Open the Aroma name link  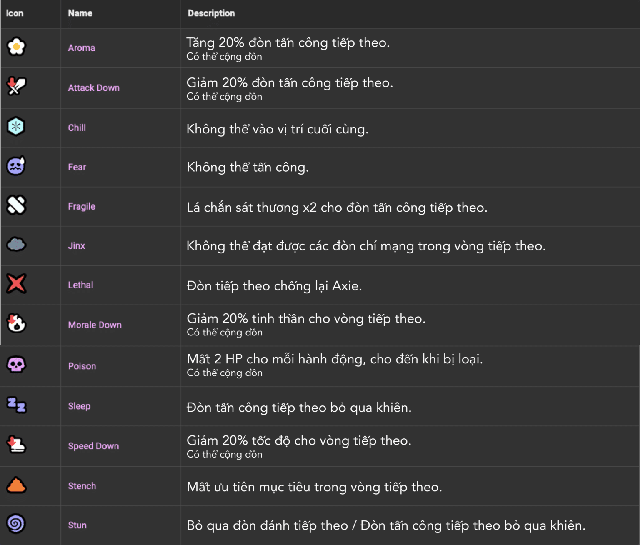pos(82,48)
